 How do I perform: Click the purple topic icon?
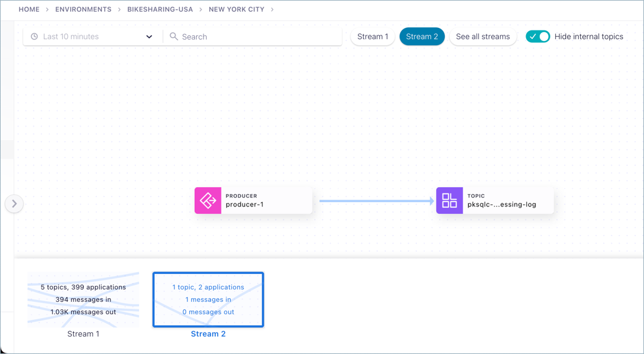point(449,201)
